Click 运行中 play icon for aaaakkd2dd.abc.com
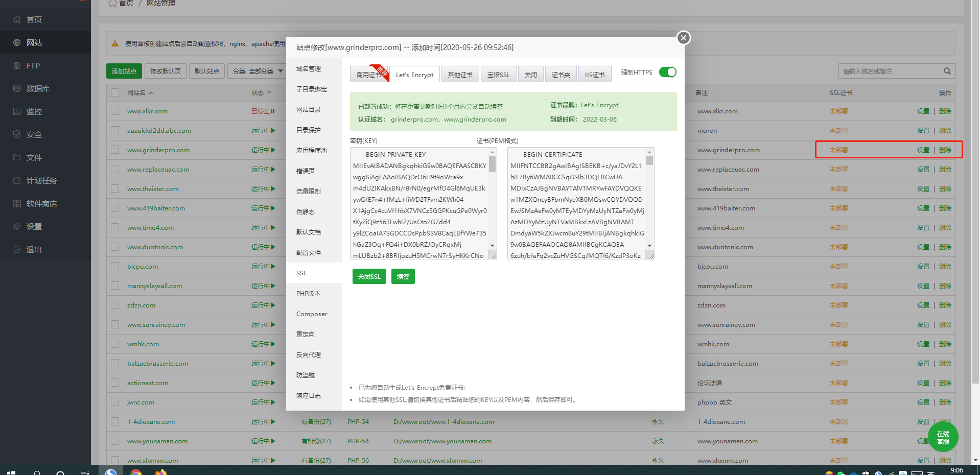The height and width of the screenshot is (475, 980). (273, 130)
